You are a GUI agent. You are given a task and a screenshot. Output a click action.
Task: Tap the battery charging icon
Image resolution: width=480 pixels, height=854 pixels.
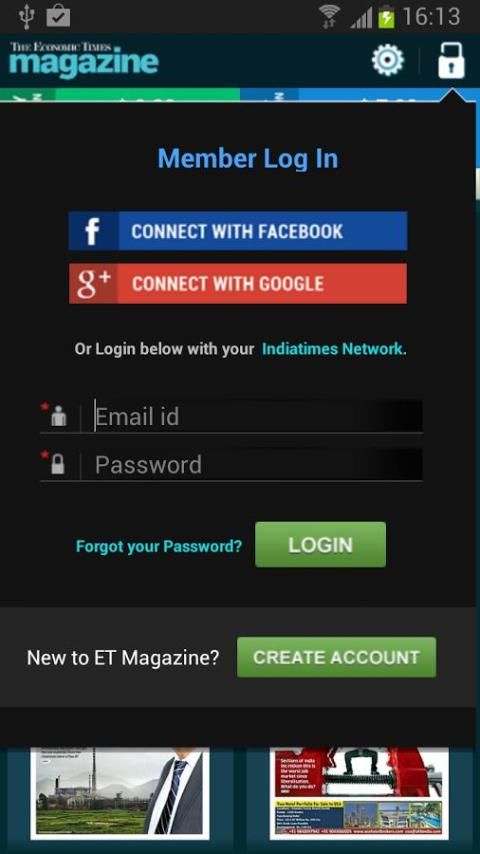[386, 17]
